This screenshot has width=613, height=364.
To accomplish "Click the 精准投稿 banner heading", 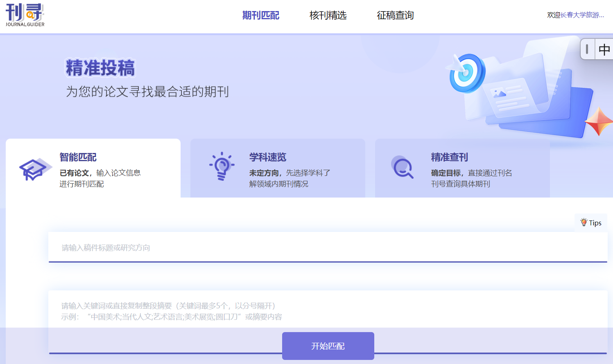I will click(100, 68).
